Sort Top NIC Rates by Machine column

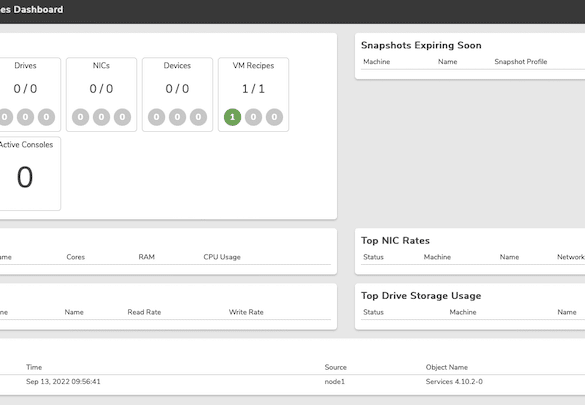pos(437,257)
